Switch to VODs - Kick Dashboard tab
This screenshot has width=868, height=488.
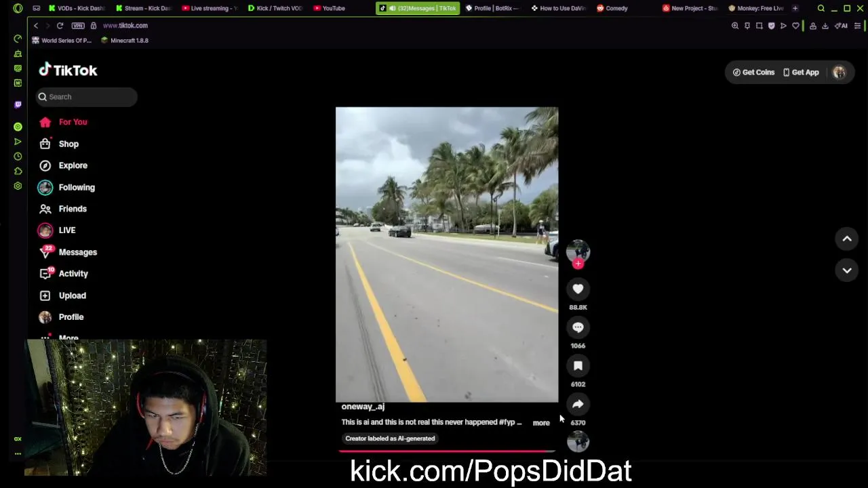tap(77, 8)
